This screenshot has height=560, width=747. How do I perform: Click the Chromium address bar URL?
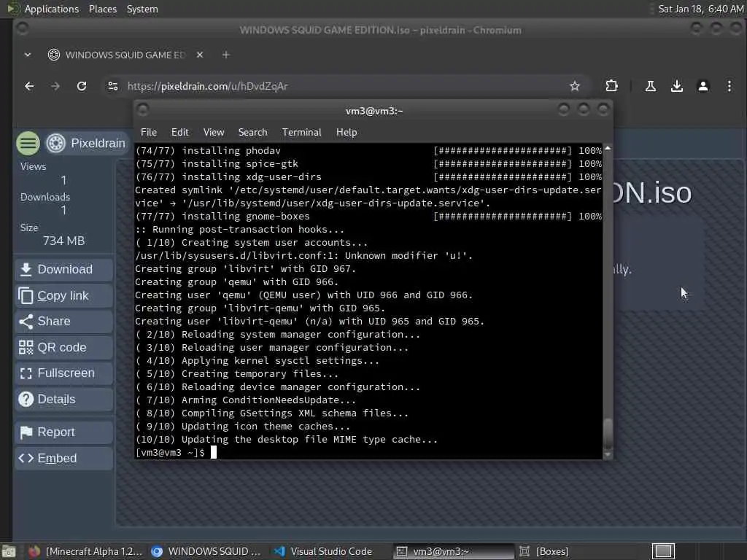click(208, 86)
